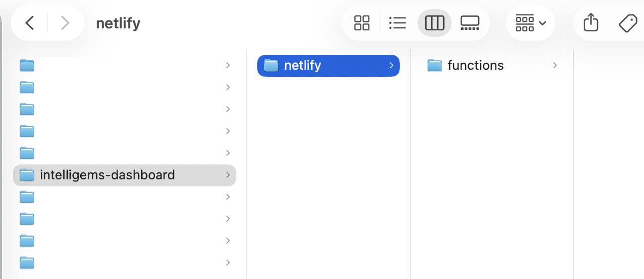Click the functions folder icon
Image resolution: width=644 pixels, height=279 pixels.
point(435,65)
